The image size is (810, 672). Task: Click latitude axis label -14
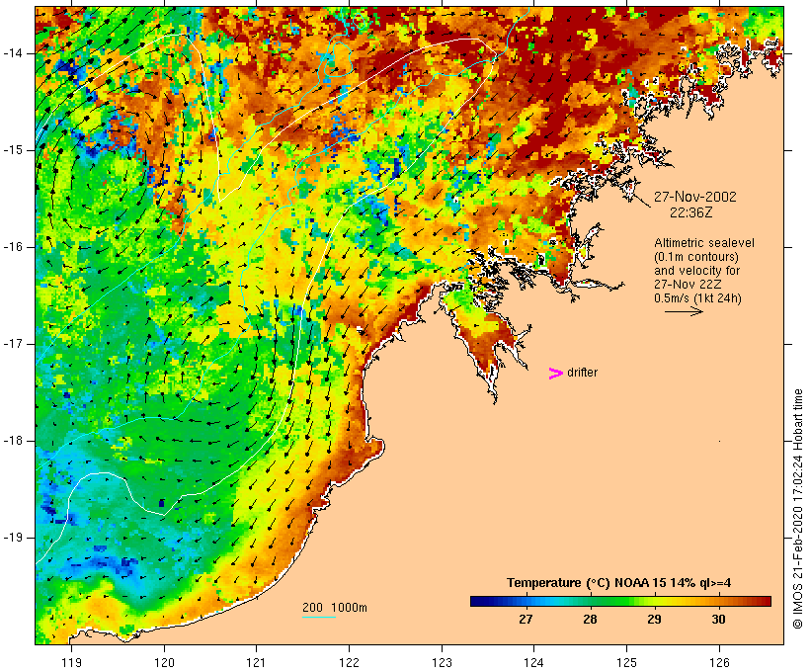[13, 53]
